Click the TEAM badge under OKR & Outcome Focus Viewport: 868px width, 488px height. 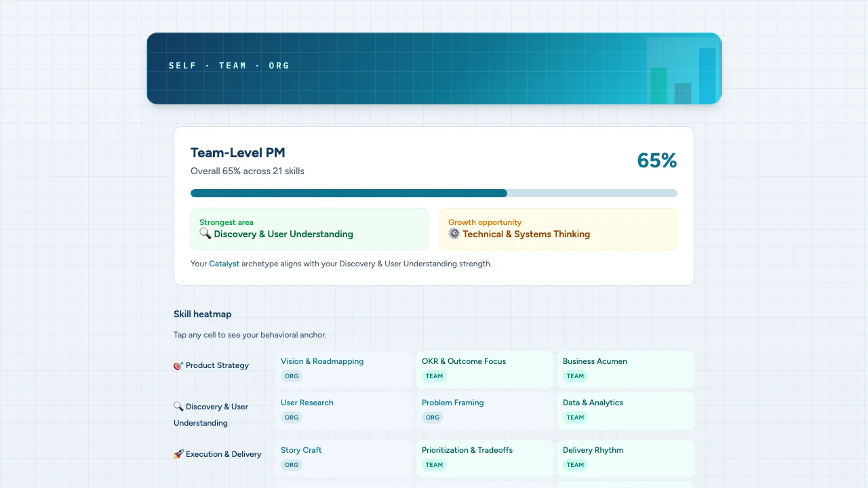coord(435,376)
